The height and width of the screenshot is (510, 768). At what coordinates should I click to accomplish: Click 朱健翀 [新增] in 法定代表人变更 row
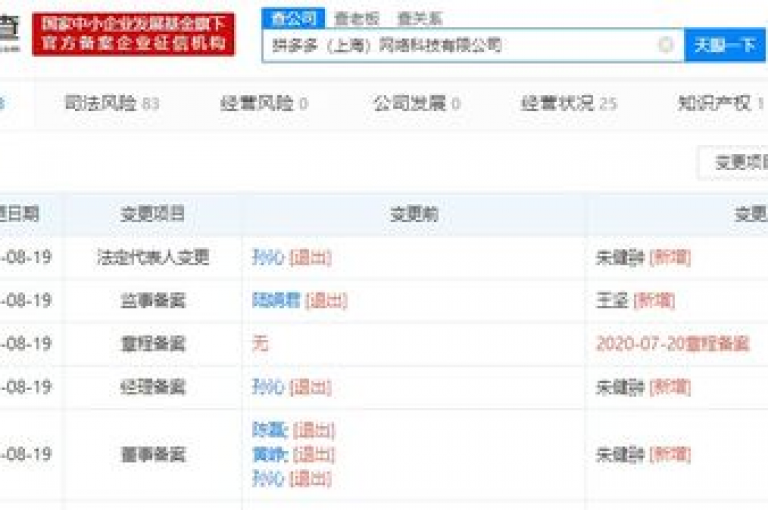click(643, 257)
